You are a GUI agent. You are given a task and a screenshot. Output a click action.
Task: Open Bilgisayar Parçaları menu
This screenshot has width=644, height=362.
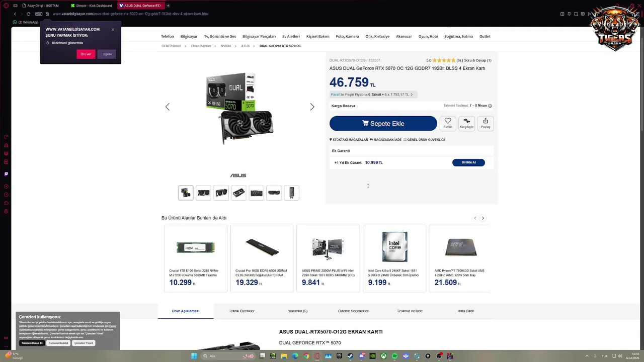[259, 36]
